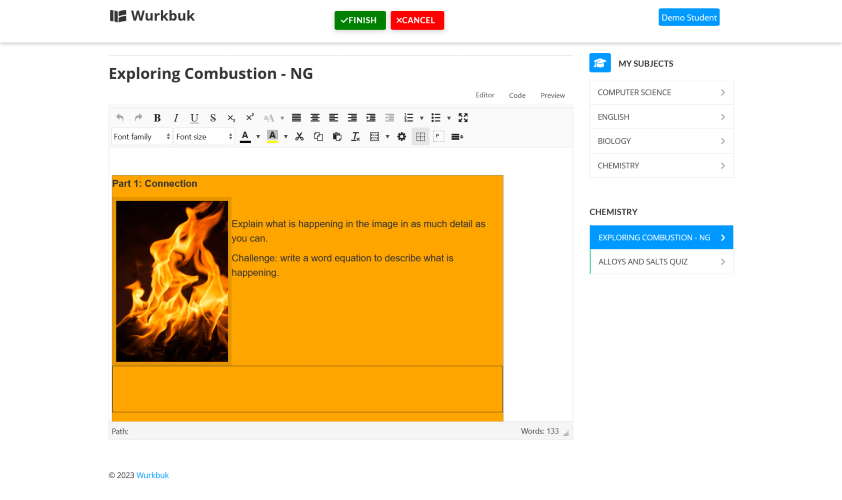Switch to the Code tab
842x500 pixels.
[x=517, y=95]
